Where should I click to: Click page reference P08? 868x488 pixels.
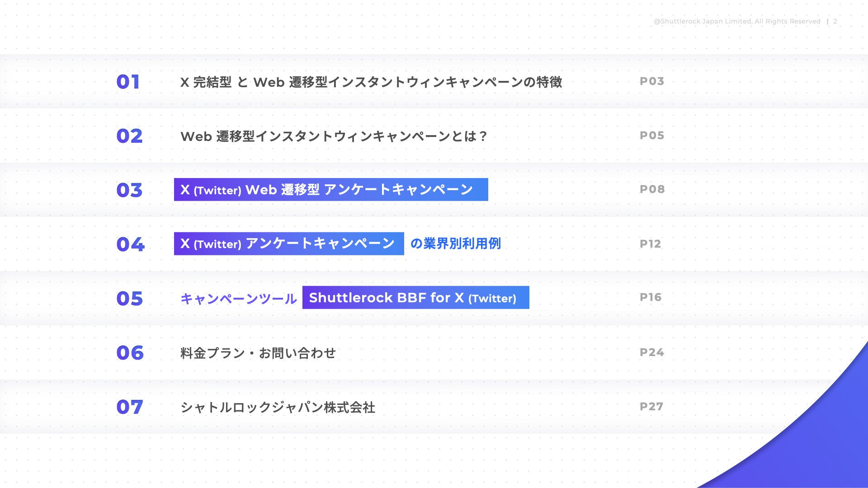click(652, 189)
